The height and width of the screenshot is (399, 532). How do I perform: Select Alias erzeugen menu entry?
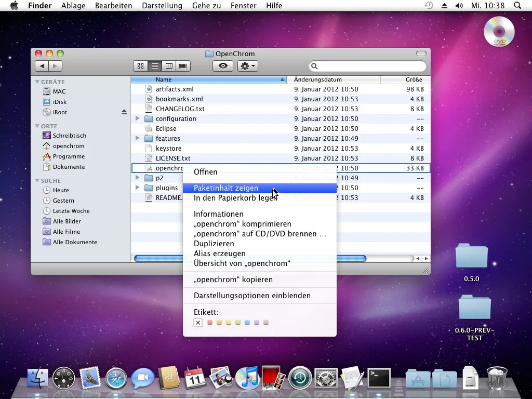[x=260, y=254]
